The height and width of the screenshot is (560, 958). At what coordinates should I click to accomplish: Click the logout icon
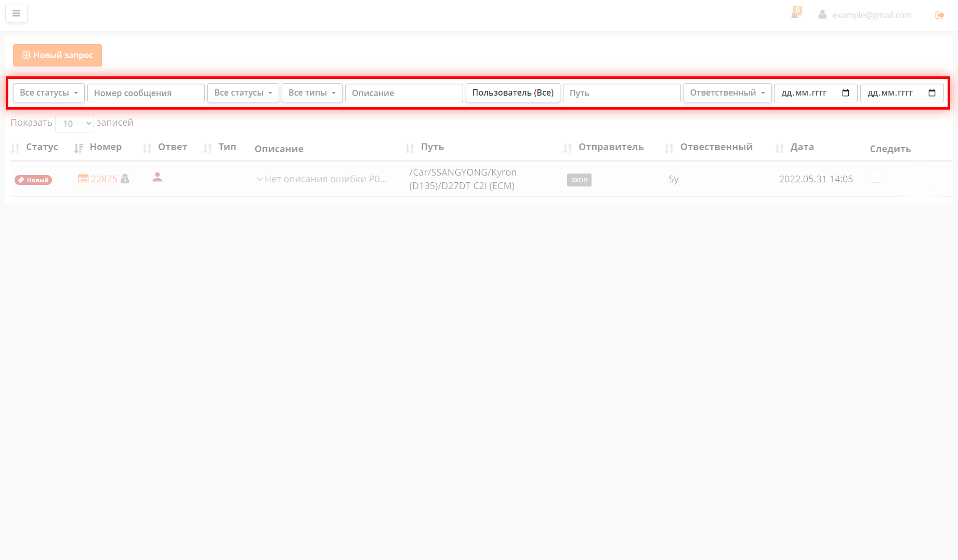[939, 15]
